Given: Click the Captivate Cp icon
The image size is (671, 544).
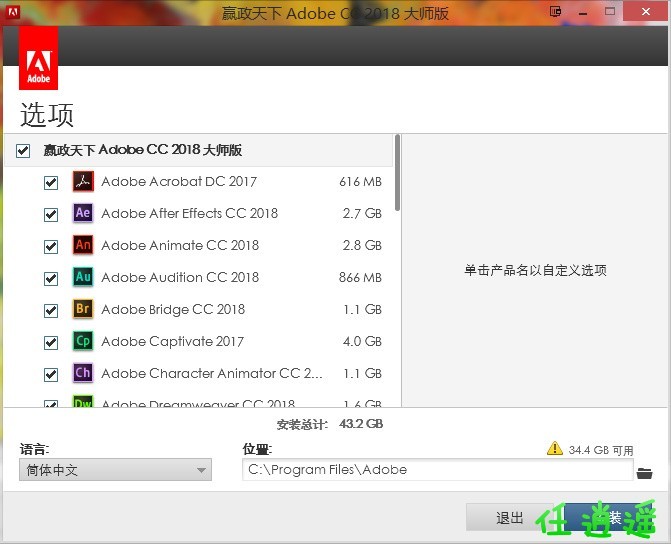Looking at the screenshot, I should click(x=83, y=341).
